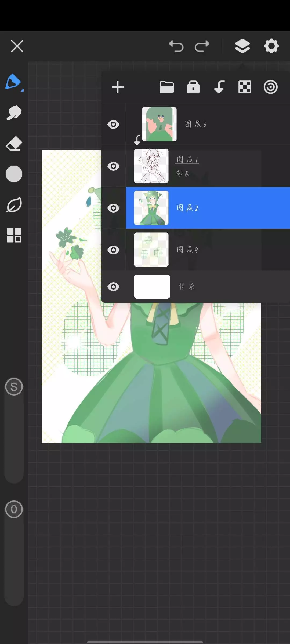Hide layer 图层1

click(x=114, y=166)
